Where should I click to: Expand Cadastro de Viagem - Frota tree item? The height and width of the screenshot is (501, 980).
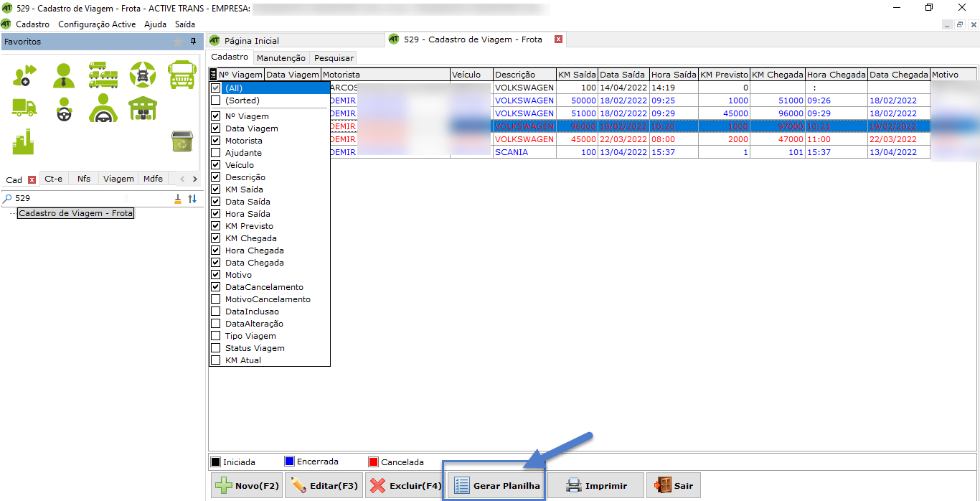coord(75,213)
